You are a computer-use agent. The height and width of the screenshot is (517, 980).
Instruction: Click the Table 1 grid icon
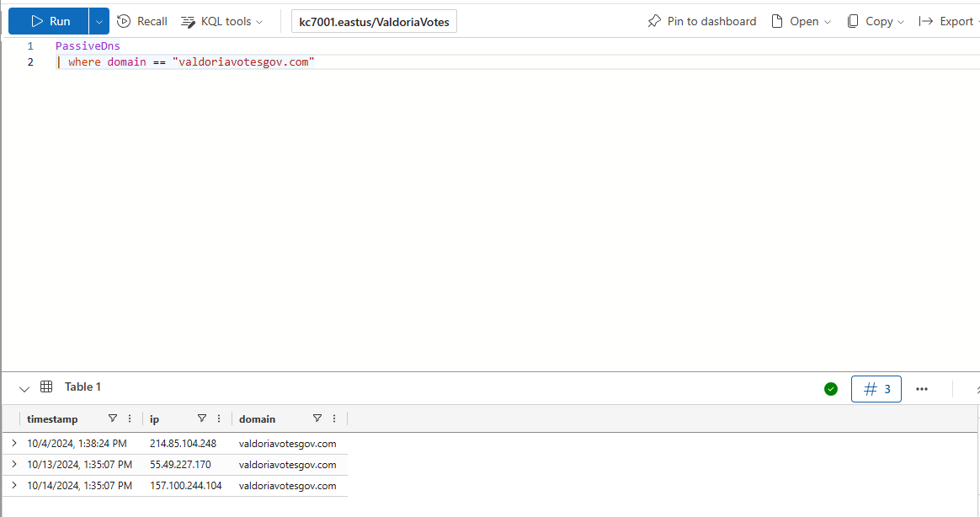point(46,386)
